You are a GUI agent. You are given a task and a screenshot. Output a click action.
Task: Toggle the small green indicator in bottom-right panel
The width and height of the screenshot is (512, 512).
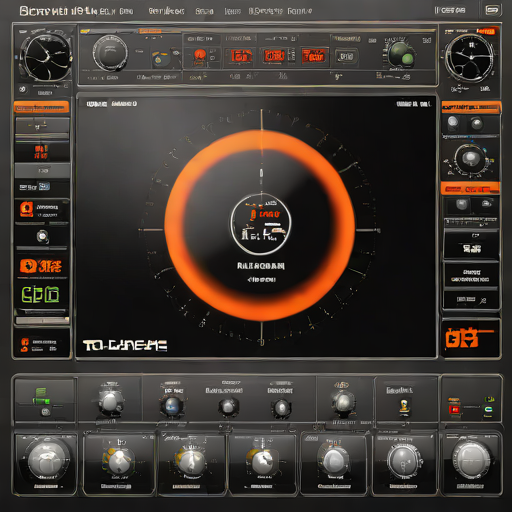pyautogui.click(x=487, y=410)
